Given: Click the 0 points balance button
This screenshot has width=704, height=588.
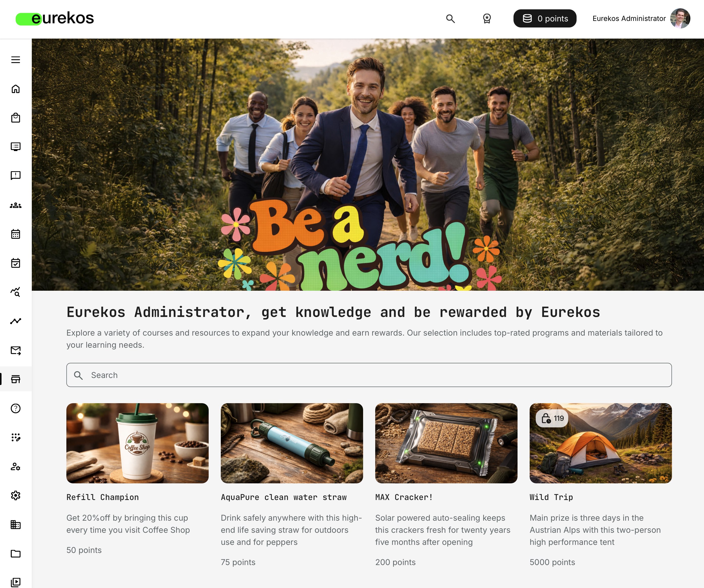Looking at the screenshot, I should tap(545, 18).
